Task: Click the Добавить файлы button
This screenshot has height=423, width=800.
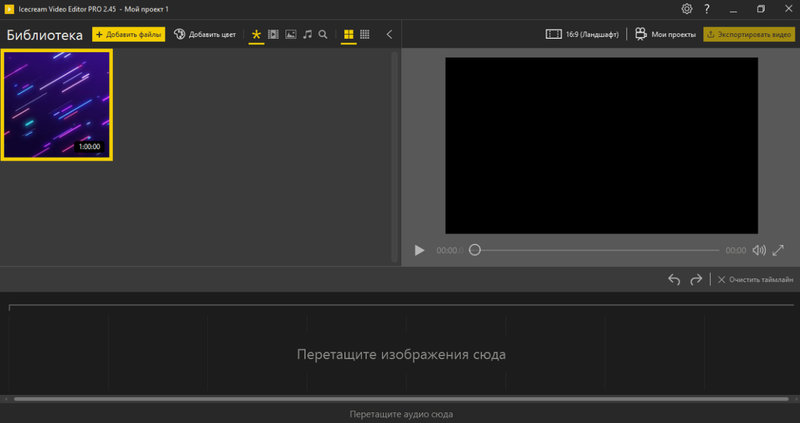Action: (x=129, y=34)
